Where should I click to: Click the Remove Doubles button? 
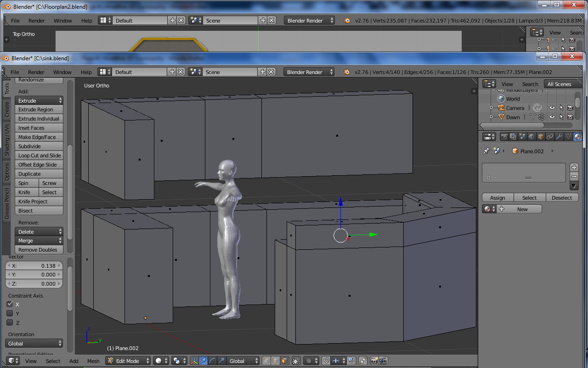pyautogui.click(x=39, y=250)
